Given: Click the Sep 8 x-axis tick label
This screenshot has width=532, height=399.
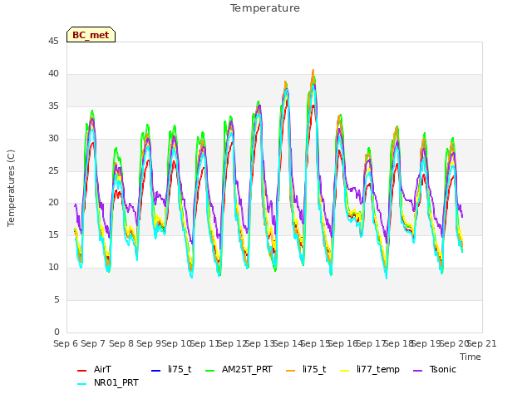Looking at the screenshot, I should 121,343.
